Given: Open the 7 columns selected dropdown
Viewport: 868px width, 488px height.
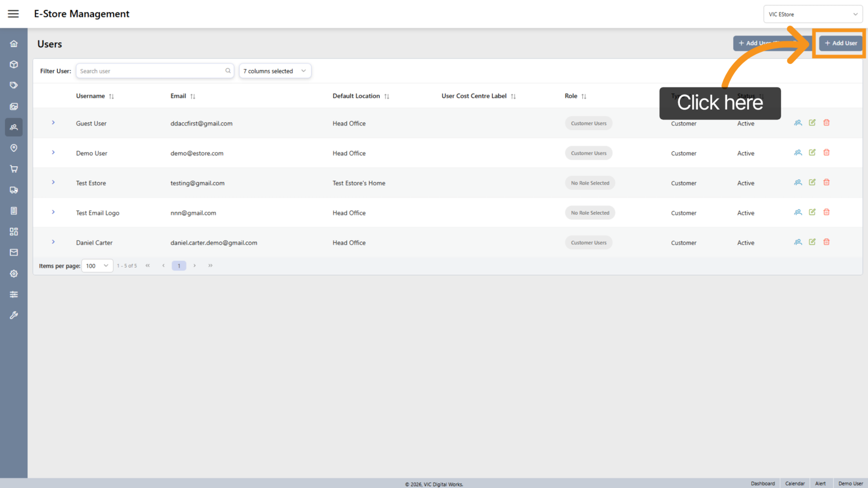Looking at the screenshot, I should pyautogui.click(x=275, y=71).
